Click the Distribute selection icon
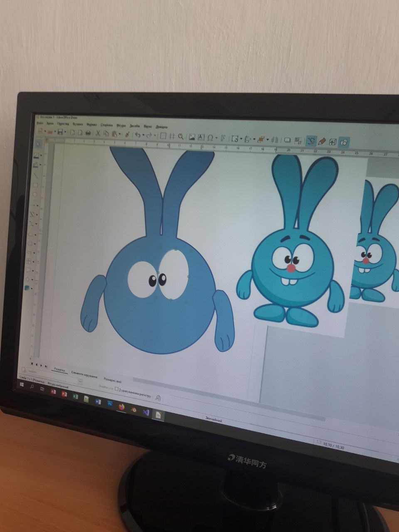This screenshot has width=399, height=532. point(275,140)
